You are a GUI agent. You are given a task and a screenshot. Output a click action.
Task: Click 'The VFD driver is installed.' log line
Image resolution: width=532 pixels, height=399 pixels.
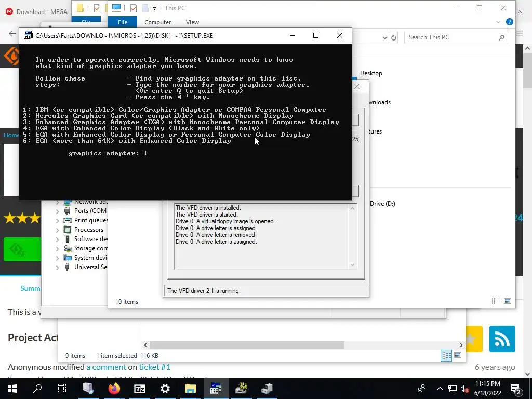coord(208,208)
